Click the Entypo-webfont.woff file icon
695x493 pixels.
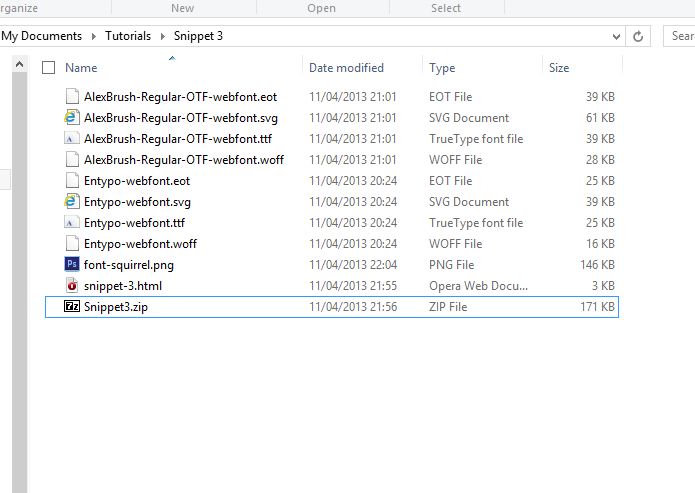[72, 243]
